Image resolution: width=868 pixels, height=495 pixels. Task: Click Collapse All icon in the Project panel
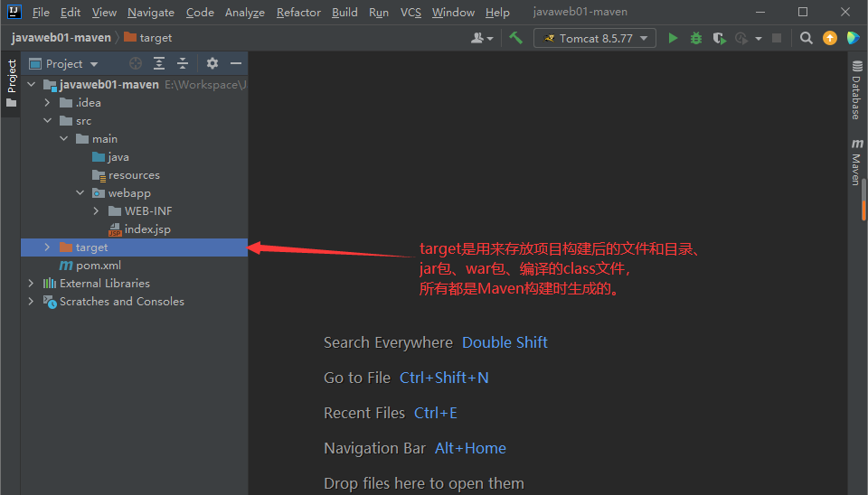coord(183,63)
